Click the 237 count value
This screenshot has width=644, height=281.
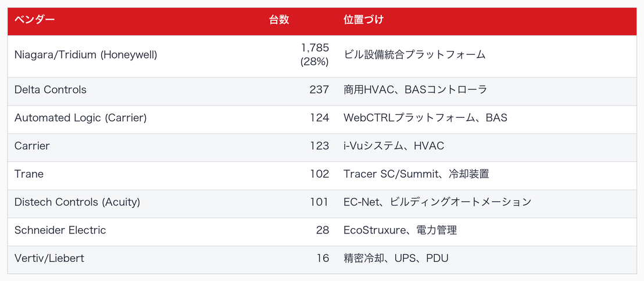[x=320, y=90]
